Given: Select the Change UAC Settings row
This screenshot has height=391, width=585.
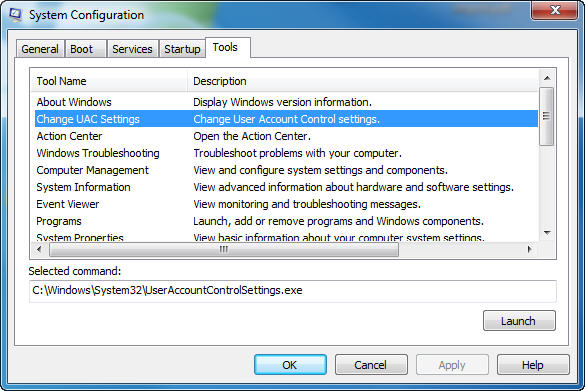Looking at the screenshot, I should pos(286,119).
